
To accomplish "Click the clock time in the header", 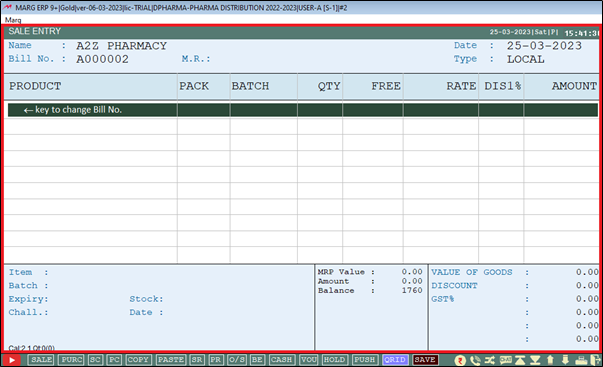I will 581,33.
